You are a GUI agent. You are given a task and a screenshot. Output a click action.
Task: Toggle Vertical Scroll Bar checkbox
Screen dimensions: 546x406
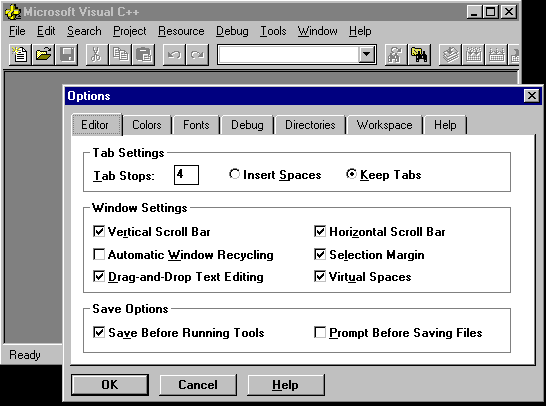[99, 231]
